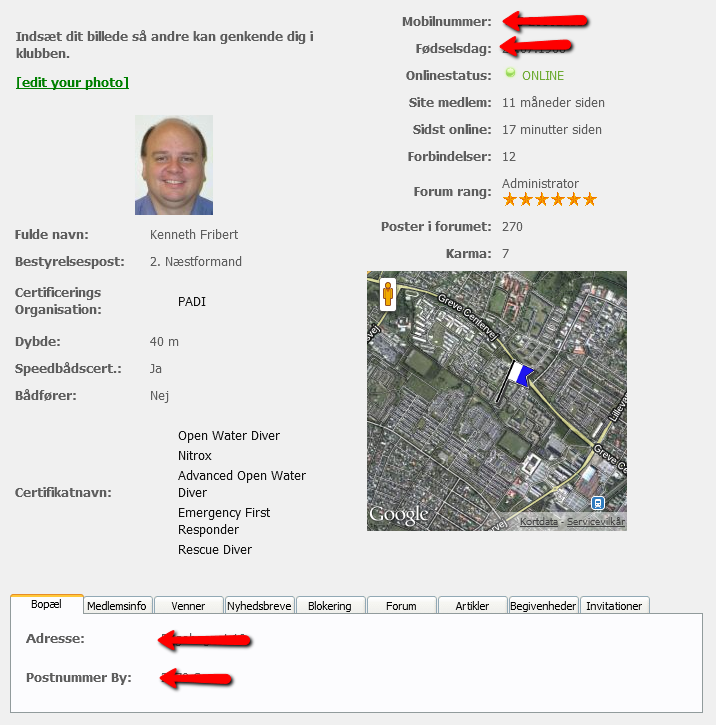The width and height of the screenshot is (716, 725).
Task: Click the first orange rank star
Action: click(510, 200)
